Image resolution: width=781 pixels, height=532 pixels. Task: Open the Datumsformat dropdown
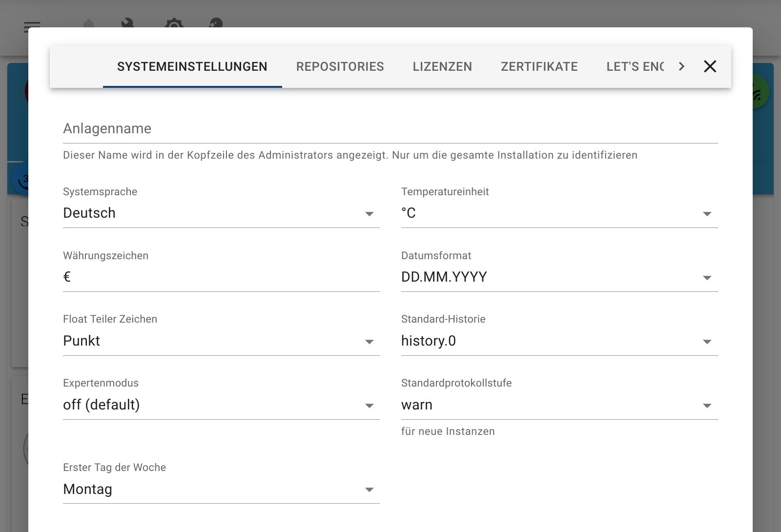pyautogui.click(x=559, y=277)
